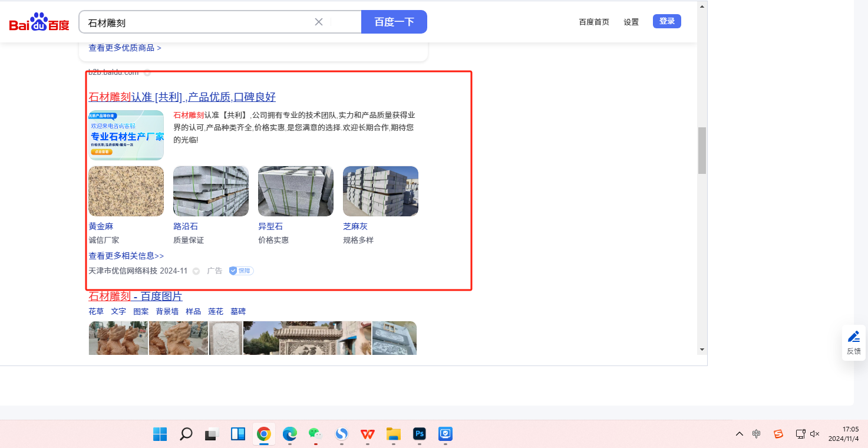Open WeChat from the taskbar
Screen dimensions: 868x448
point(316,434)
